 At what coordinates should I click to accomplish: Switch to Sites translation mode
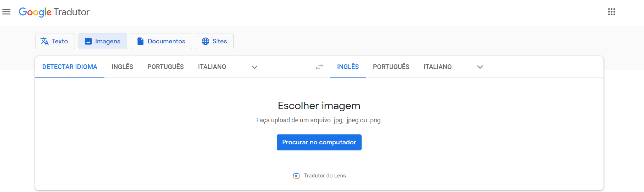point(215,41)
